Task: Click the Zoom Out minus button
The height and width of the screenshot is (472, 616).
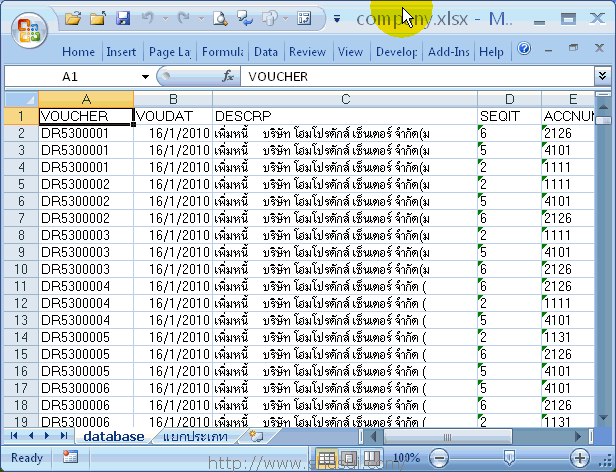Action: tap(438, 458)
